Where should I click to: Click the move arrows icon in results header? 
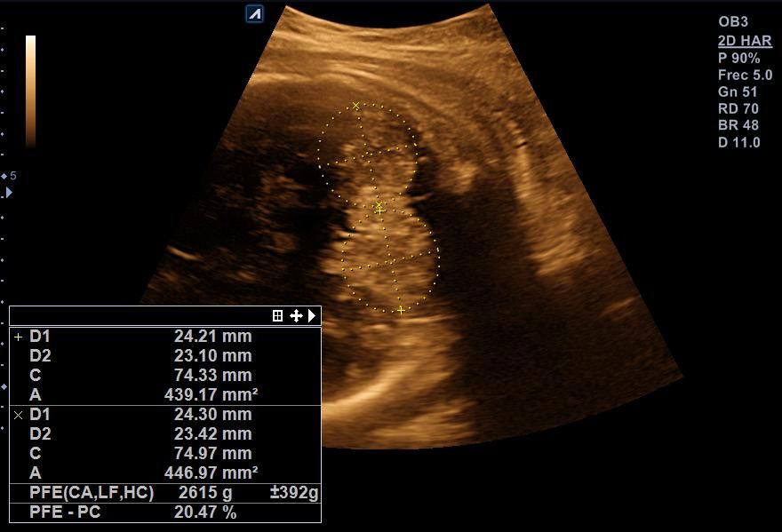296,316
